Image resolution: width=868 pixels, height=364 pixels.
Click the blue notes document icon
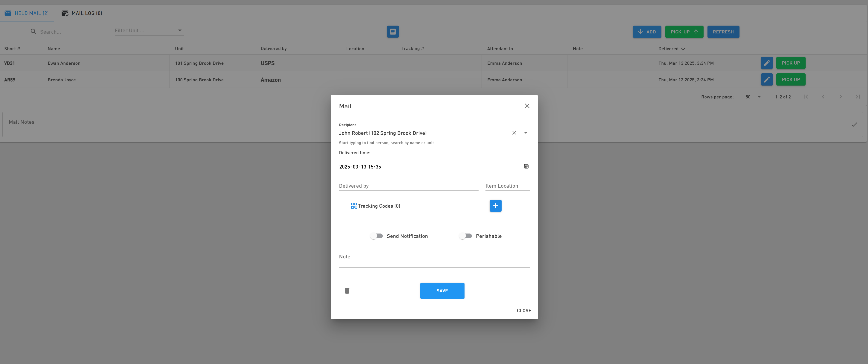pyautogui.click(x=393, y=32)
